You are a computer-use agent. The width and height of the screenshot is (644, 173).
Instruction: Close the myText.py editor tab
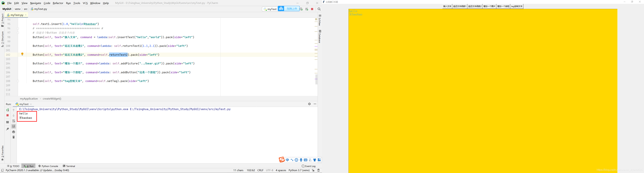26,15
